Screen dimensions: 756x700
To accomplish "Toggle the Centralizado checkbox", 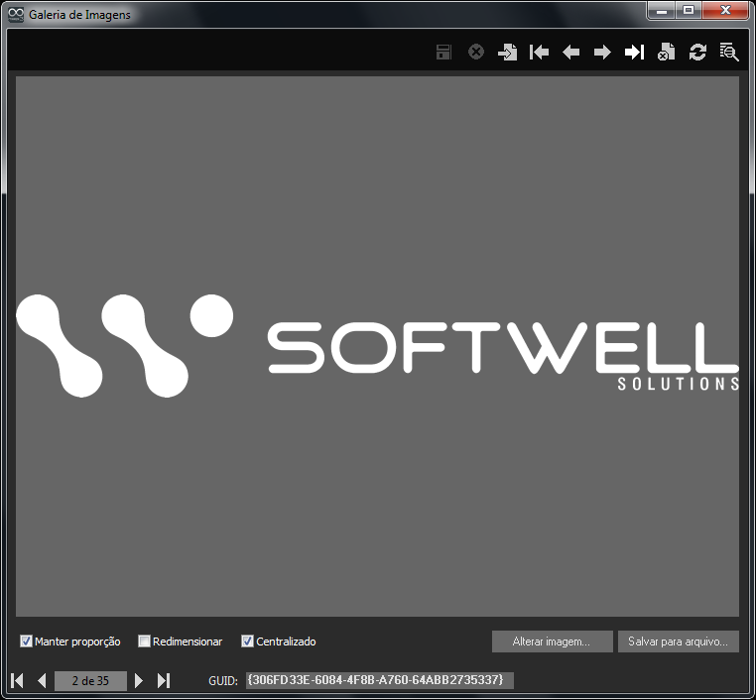I will click(248, 642).
